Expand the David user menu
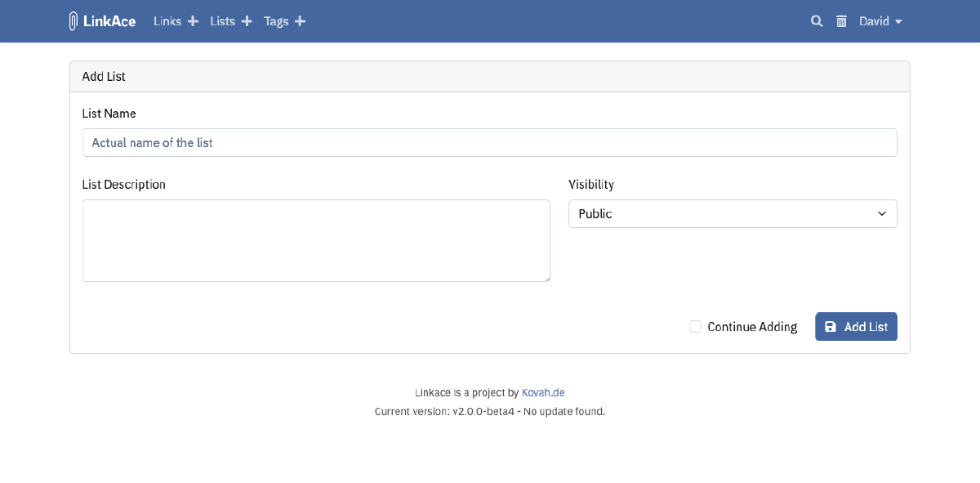 click(x=874, y=21)
